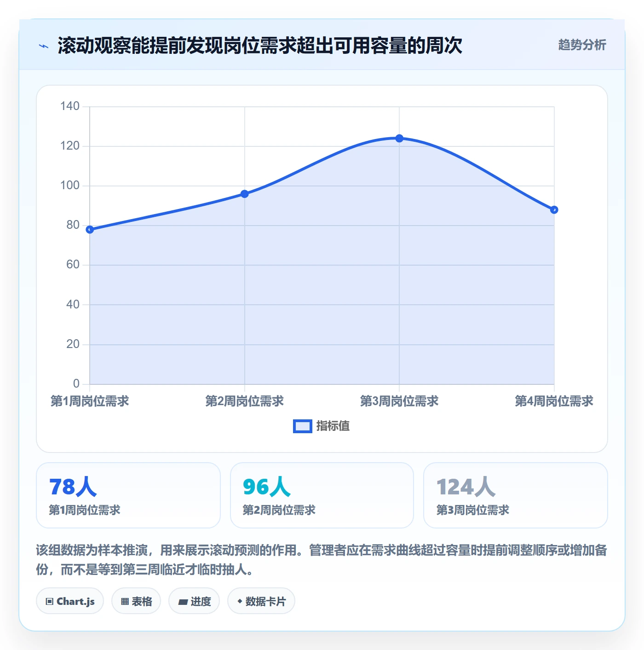Viewport: 644px width, 650px height.
Task: Click the card title 滚动观察能提前发现岗位需求超出可用容量的周次
Action: [x=260, y=46]
